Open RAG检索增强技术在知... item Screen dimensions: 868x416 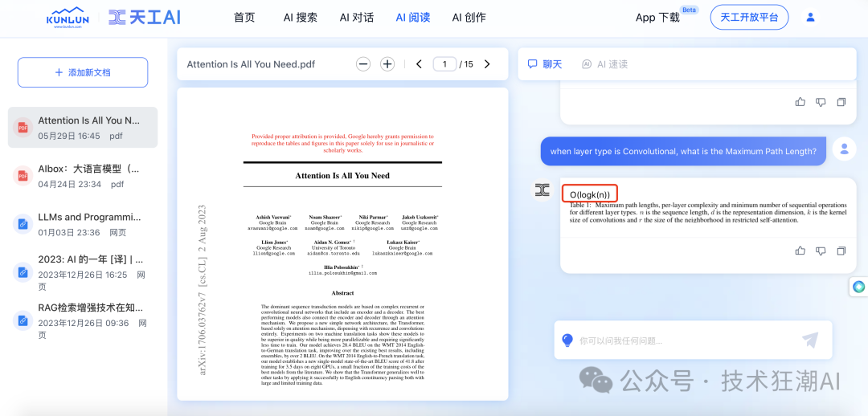pos(83,320)
